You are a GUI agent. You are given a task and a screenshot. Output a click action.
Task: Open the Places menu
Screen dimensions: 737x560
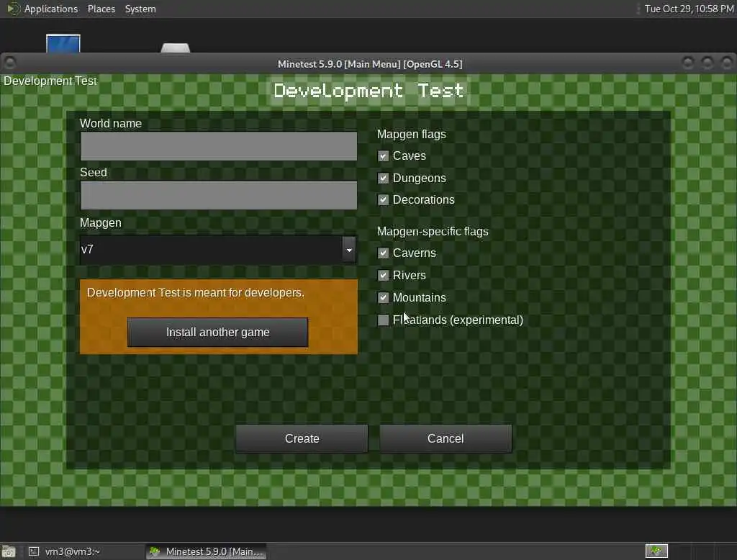101,9
